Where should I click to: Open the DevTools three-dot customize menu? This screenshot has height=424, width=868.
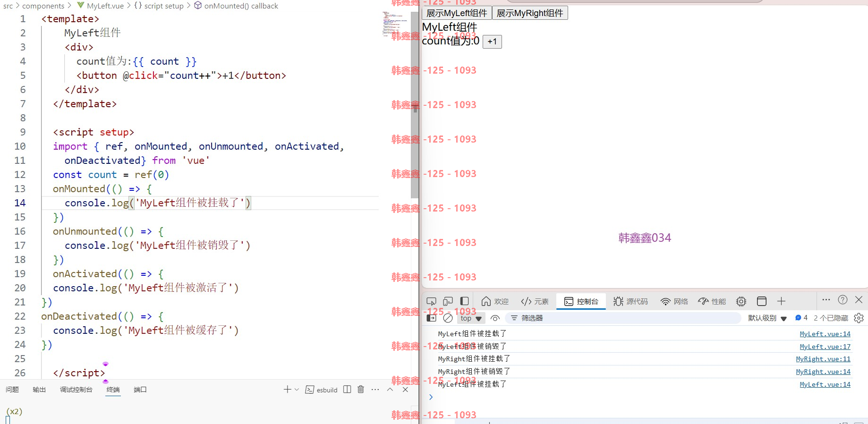(x=826, y=300)
